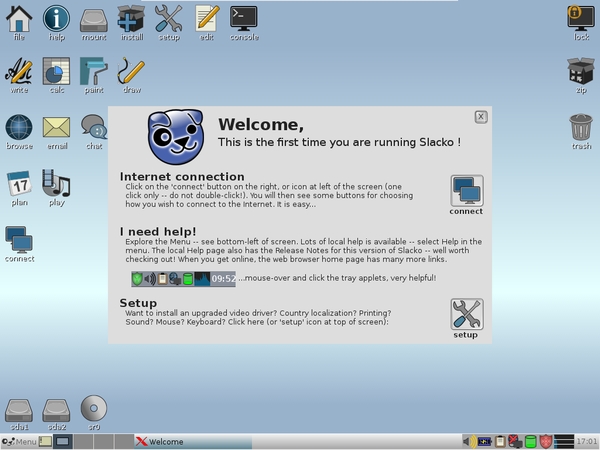600x450 pixels.
Task: Click the 'Welcome,' title text
Action: coord(261,124)
